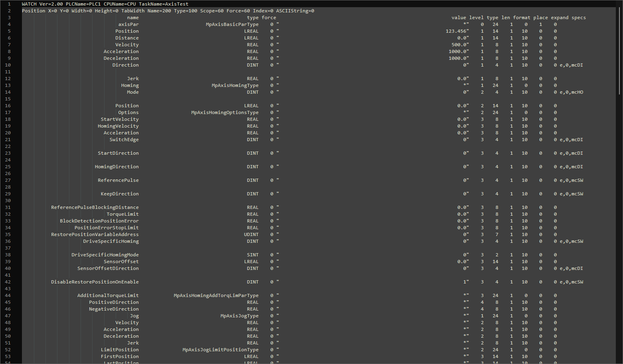Click the vertical scrollbar thumb

[x=619, y=51]
